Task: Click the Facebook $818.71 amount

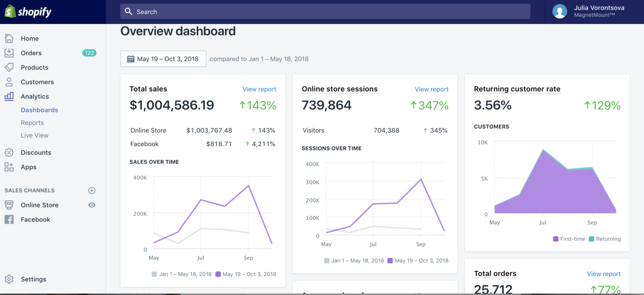Action: [219, 144]
